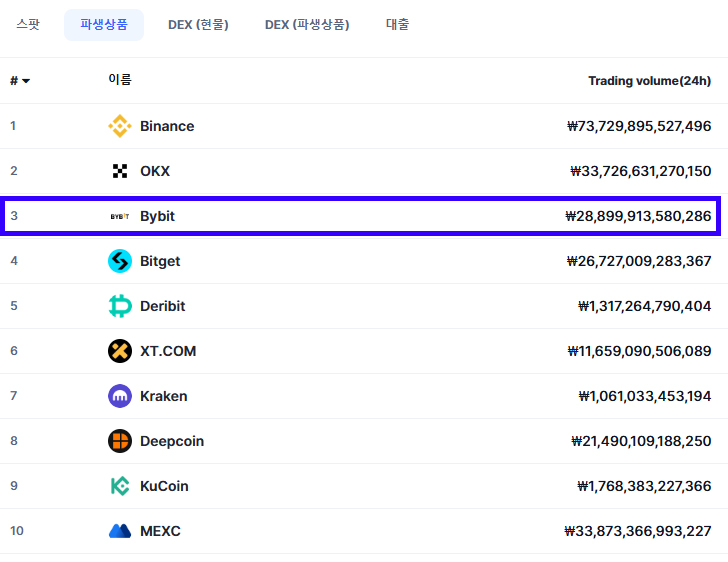Viewport: 728px width, 562px height.
Task: Open the XT.COM exchange link
Action: (168, 351)
